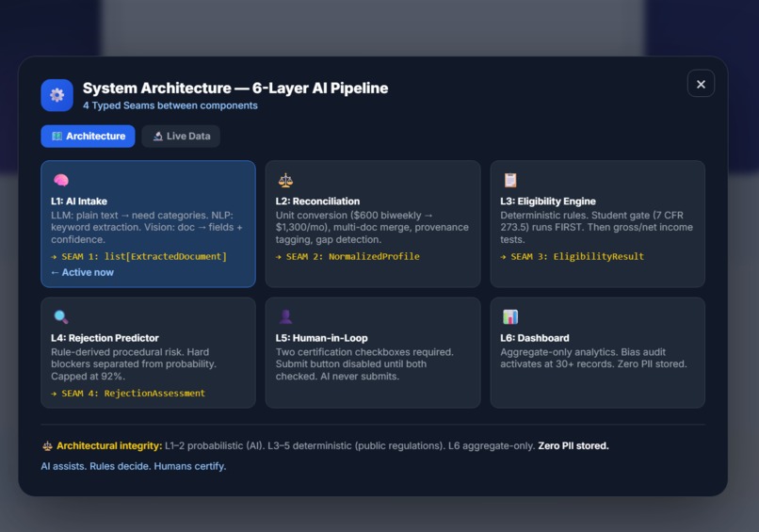Close the System Architecture dialog
Viewport: 759px width, 532px height.
point(701,84)
